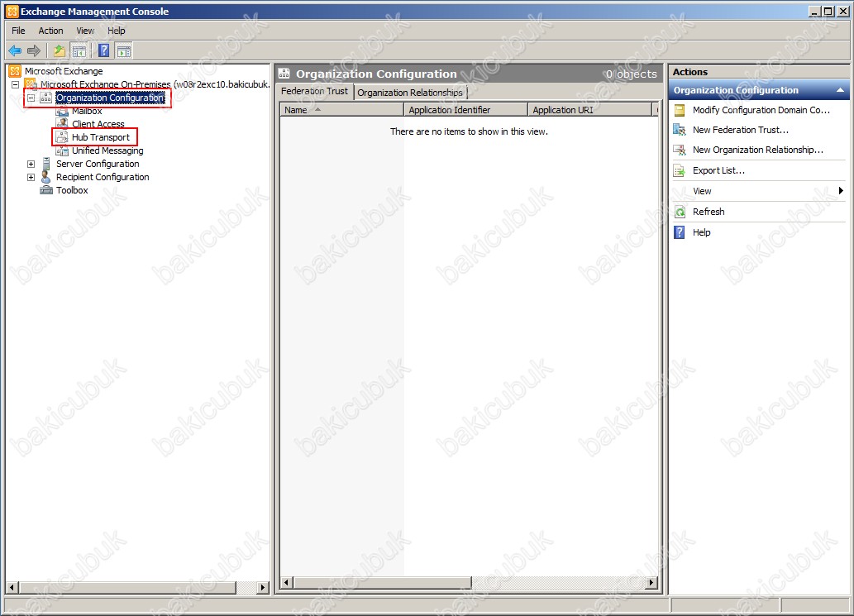Viewport: 854px width, 616px height.
Task: Expand the Server Configuration tree node
Action: [31, 164]
